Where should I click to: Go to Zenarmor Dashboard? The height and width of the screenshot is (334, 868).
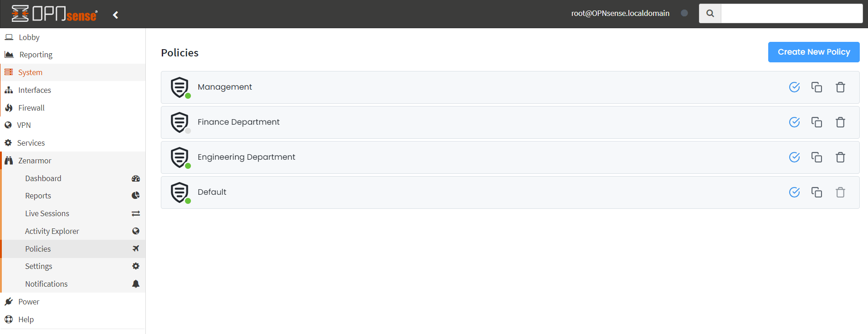tap(43, 178)
